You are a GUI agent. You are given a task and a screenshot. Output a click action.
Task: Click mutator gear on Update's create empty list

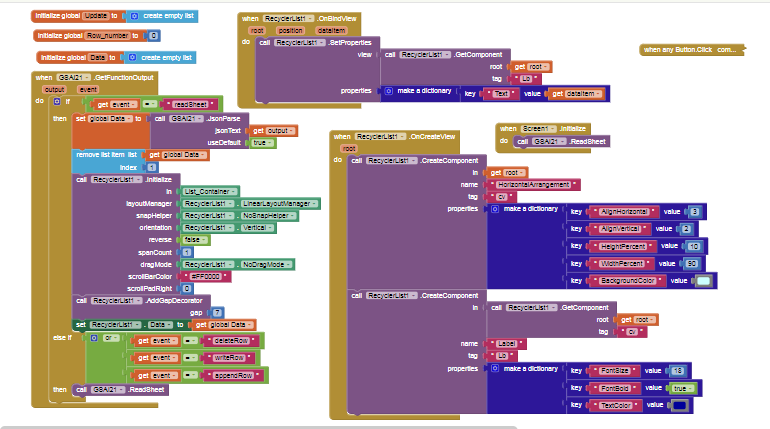pos(134,17)
